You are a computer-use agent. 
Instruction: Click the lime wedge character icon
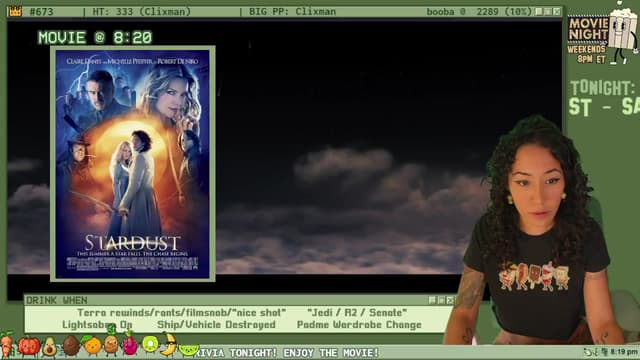189,350
